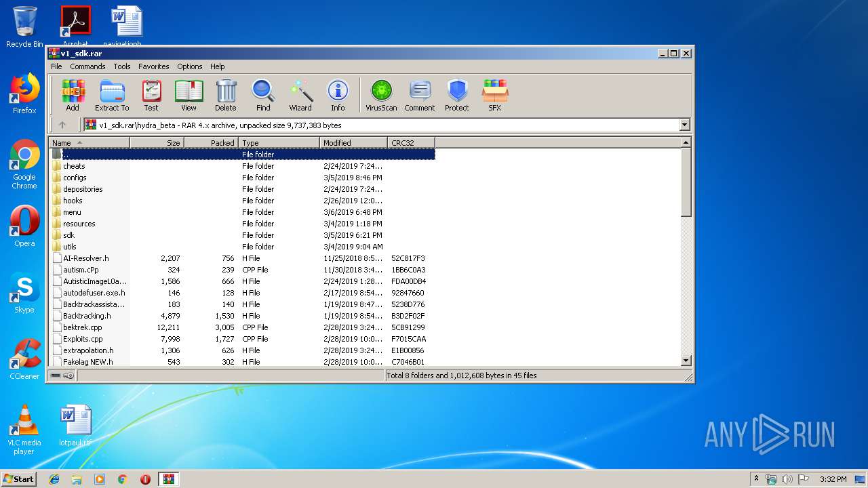This screenshot has width=868, height=488.
Task: Open the VLC media player shortcut
Action: tap(24, 430)
